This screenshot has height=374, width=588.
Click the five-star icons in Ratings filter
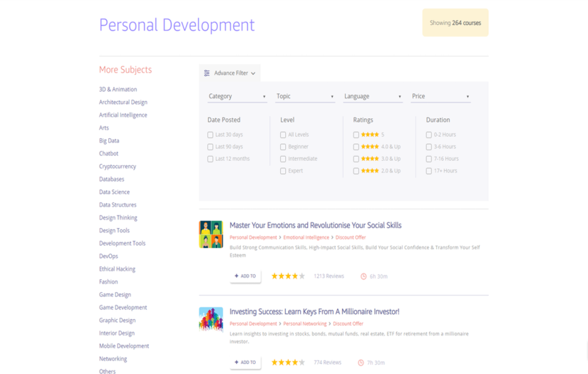(x=370, y=135)
